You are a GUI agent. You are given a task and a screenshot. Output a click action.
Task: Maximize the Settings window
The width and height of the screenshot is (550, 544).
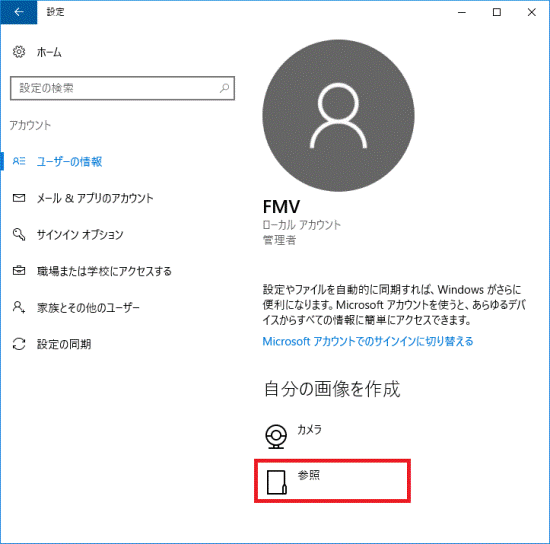(497, 12)
